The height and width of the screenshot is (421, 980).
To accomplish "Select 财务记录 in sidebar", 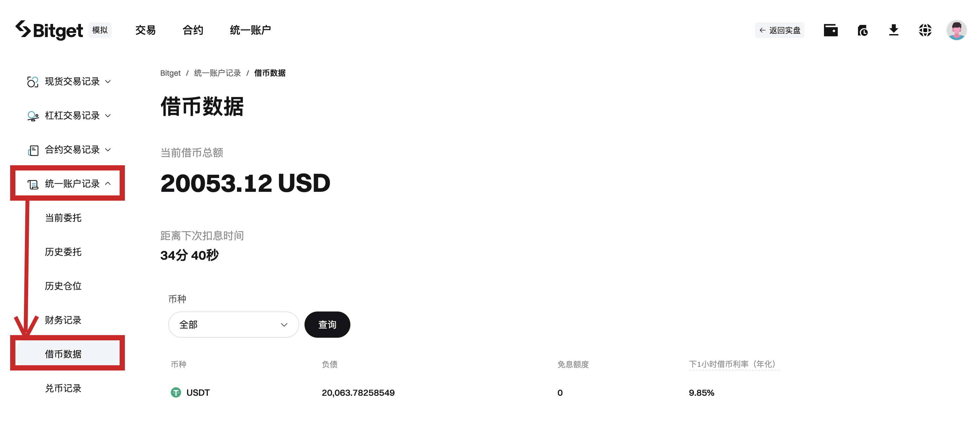I will 63,320.
